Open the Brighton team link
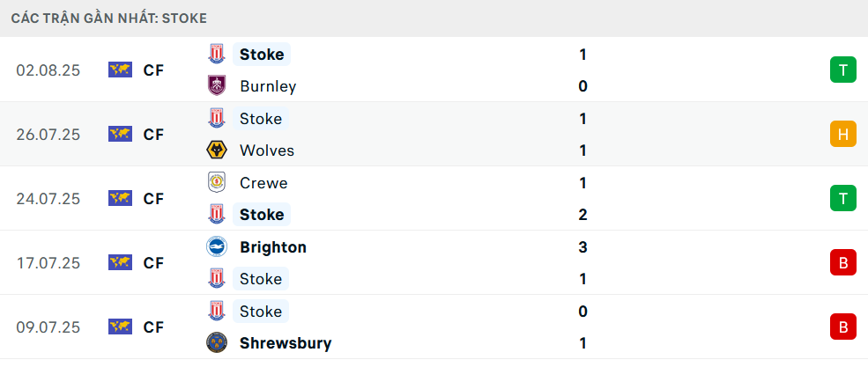The height and width of the screenshot is (367, 868). pos(273,247)
